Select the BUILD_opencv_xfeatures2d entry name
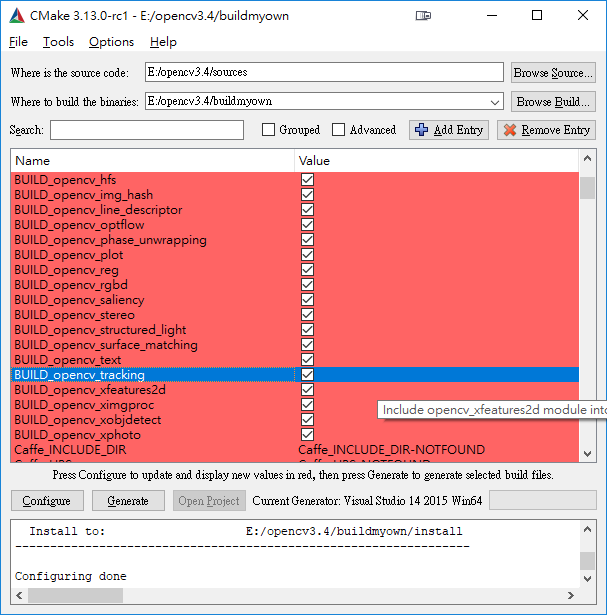This screenshot has height=615, width=607. (90, 389)
